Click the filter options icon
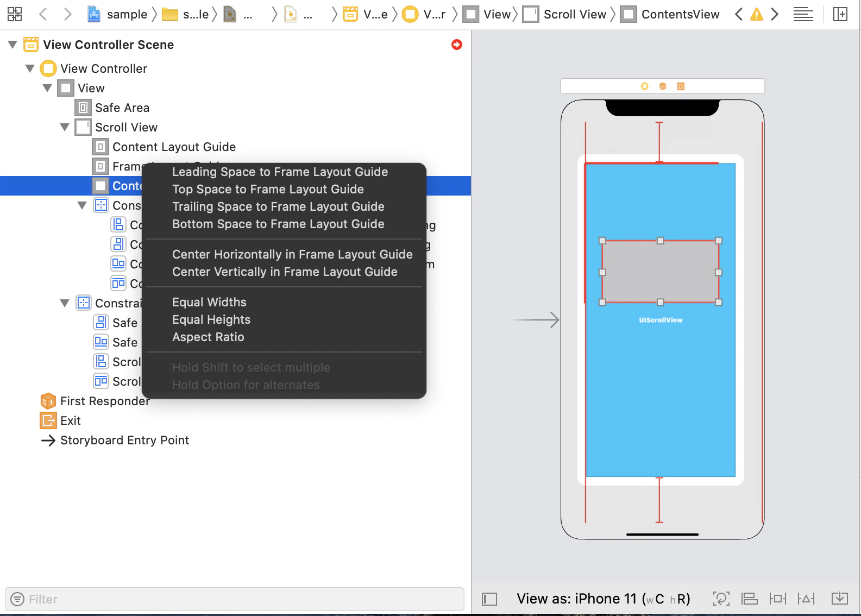861x616 pixels. coord(17,599)
